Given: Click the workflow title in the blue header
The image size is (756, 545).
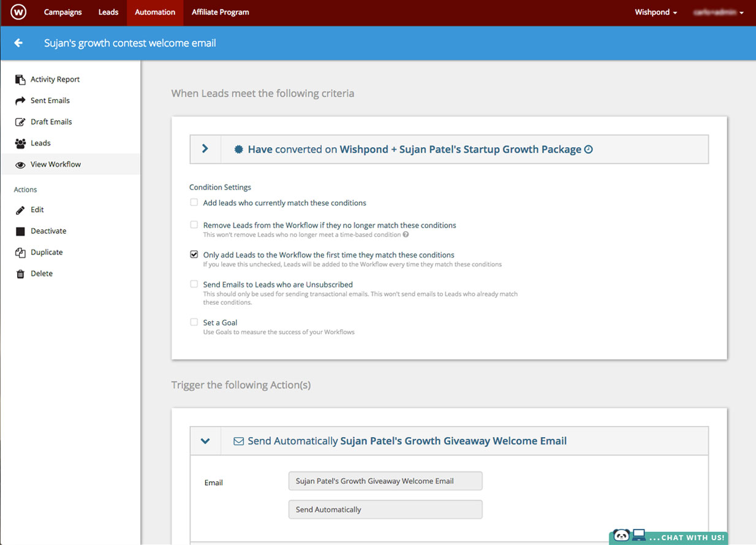Looking at the screenshot, I should pos(130,43).
